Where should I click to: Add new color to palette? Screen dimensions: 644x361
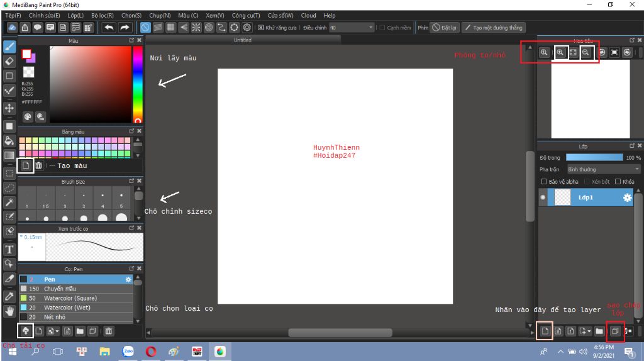[25, 165]
